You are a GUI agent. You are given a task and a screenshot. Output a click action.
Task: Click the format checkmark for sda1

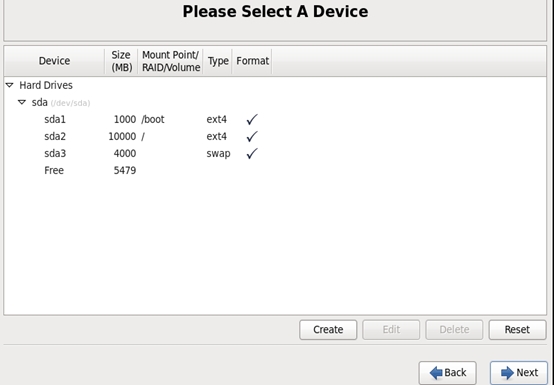(x=252, y=119)
